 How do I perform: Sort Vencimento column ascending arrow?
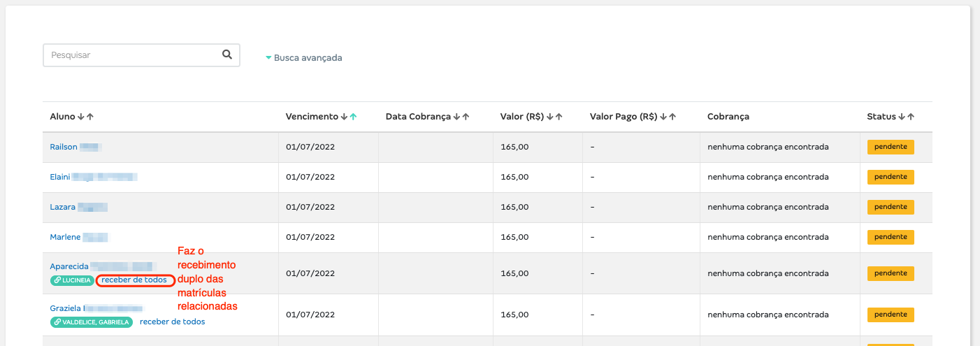(353, 117)
